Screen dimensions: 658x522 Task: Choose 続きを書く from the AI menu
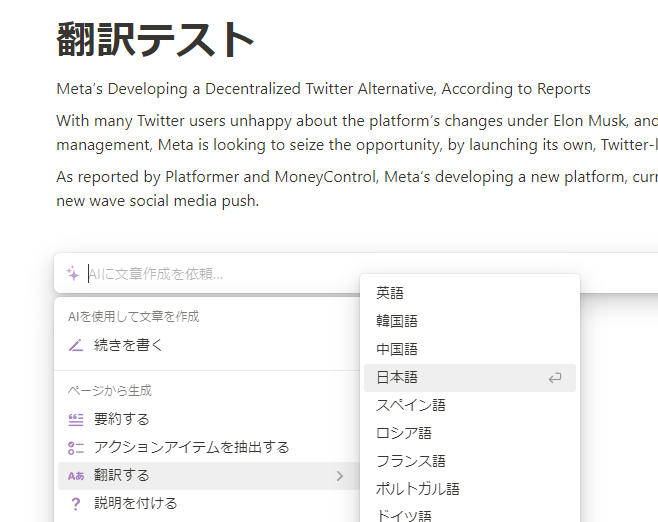point(209,345)
